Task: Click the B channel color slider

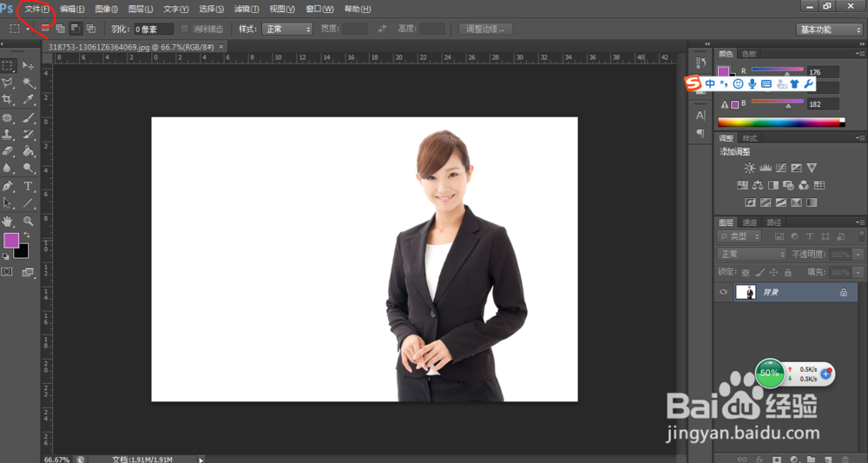Action: 777,102
